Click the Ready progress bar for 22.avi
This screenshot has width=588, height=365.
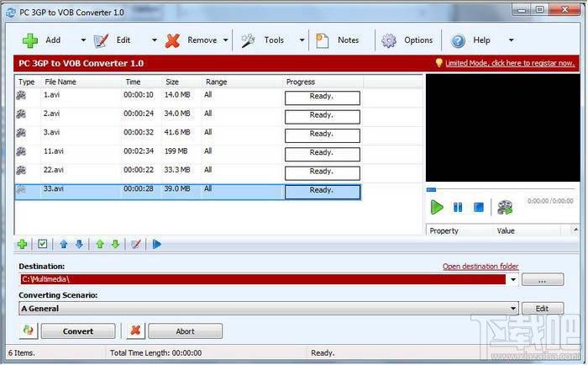323,173
